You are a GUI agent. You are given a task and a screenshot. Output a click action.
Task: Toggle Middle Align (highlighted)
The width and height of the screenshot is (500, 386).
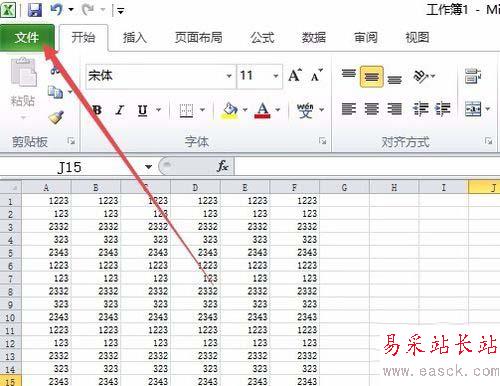point(372,77)
